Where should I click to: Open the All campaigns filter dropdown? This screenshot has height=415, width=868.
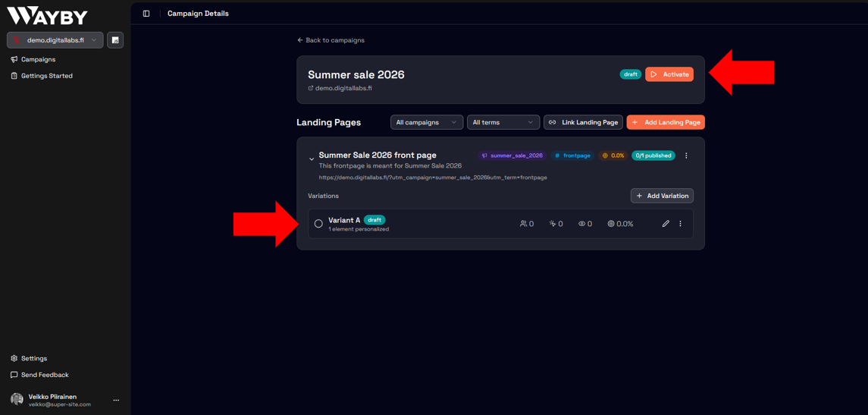tap(426, 122)
